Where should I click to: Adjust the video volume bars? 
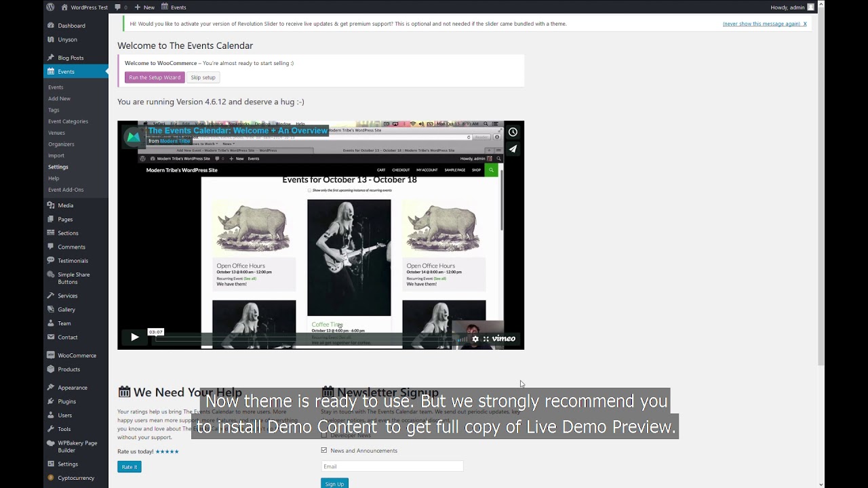click(463, 339)
